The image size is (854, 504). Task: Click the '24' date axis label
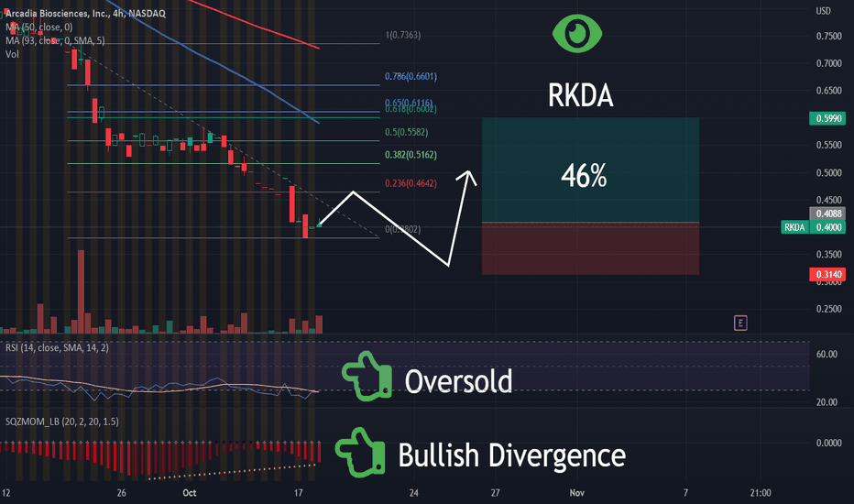414,493
